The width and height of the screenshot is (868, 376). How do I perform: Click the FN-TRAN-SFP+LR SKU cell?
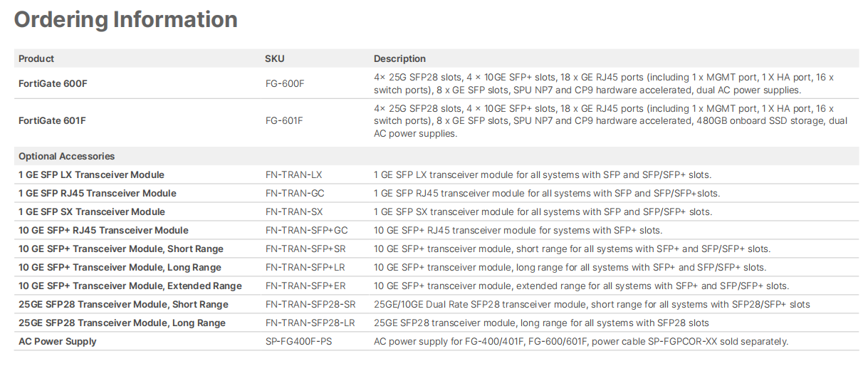point(305,267)
